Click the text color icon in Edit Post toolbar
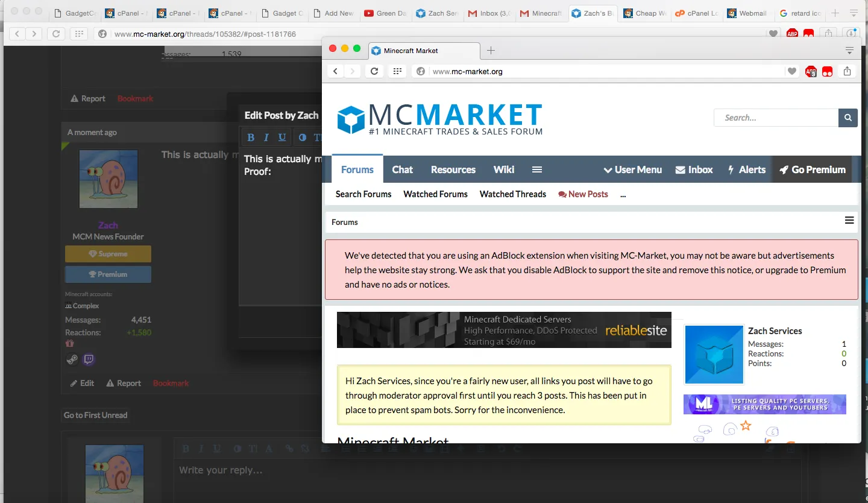Screen dimensions: 868x503 (x=302, y=138)
